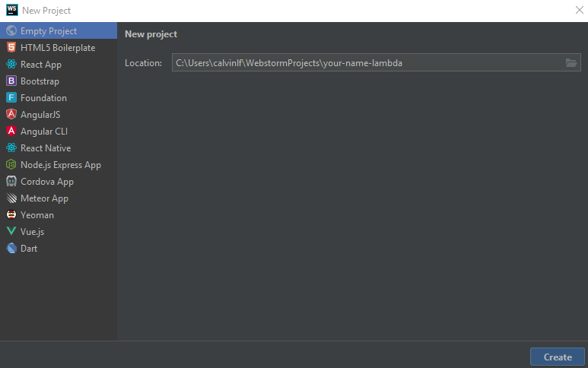Click the Foundation F icon
The width and height of the screenshot is (588, 368).
click(11, 98)
